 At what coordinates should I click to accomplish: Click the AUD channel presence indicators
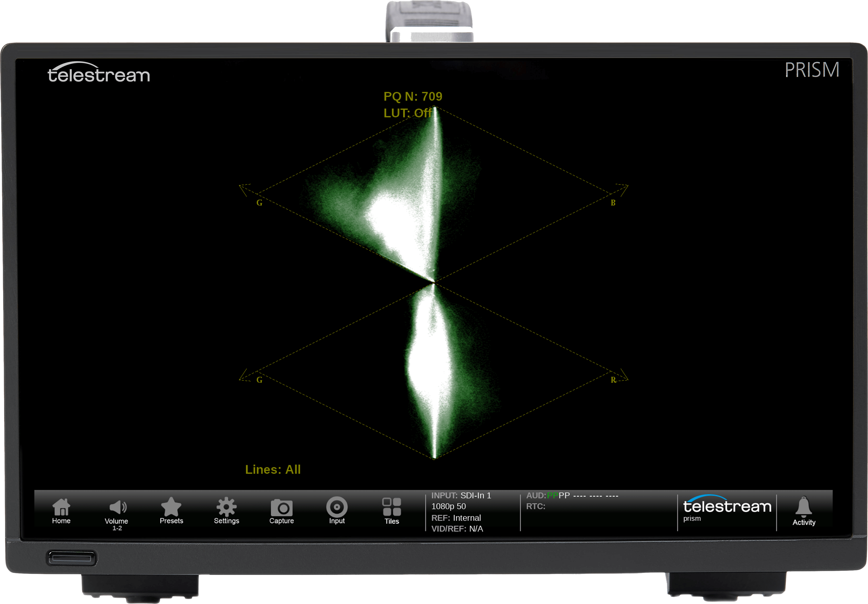572,495
